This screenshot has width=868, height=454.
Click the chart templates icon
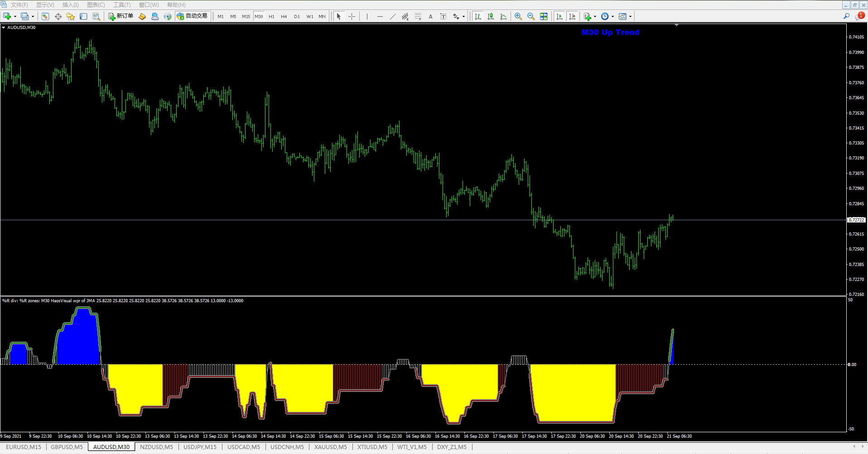pyautogui.click(x=623, y=16)
